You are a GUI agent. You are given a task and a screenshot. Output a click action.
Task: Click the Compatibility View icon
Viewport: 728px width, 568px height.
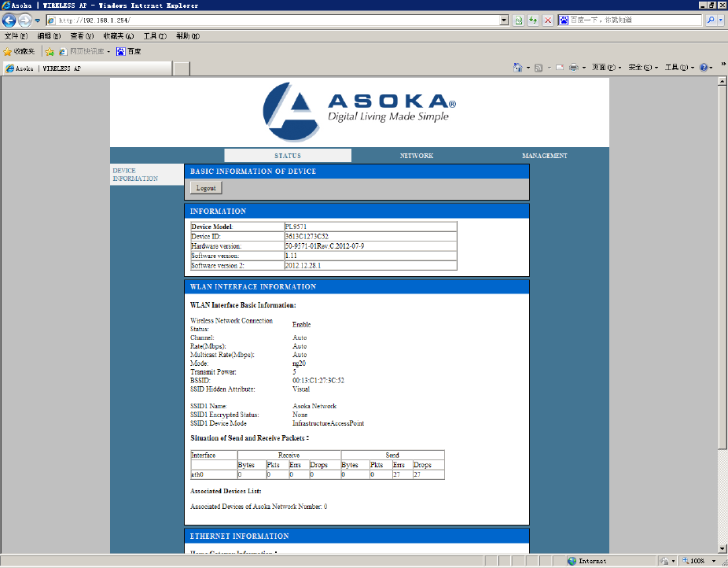(x=519, y=20)
